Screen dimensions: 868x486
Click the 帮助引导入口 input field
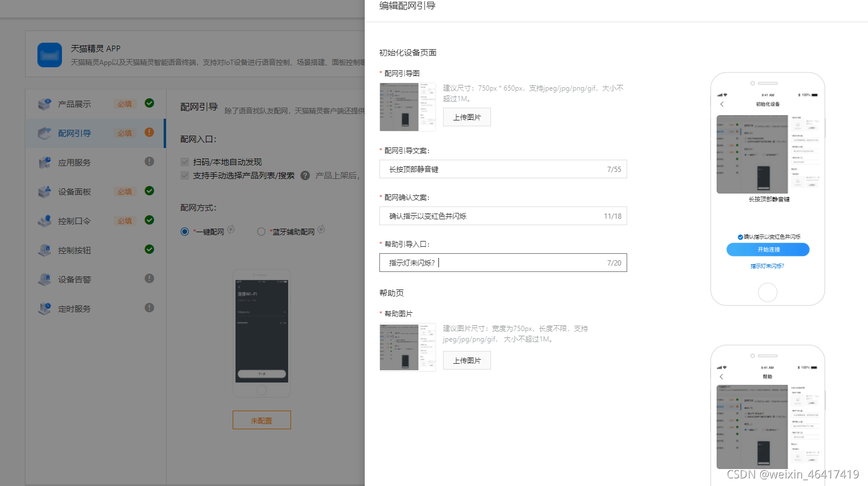click(x=503, y=263)
